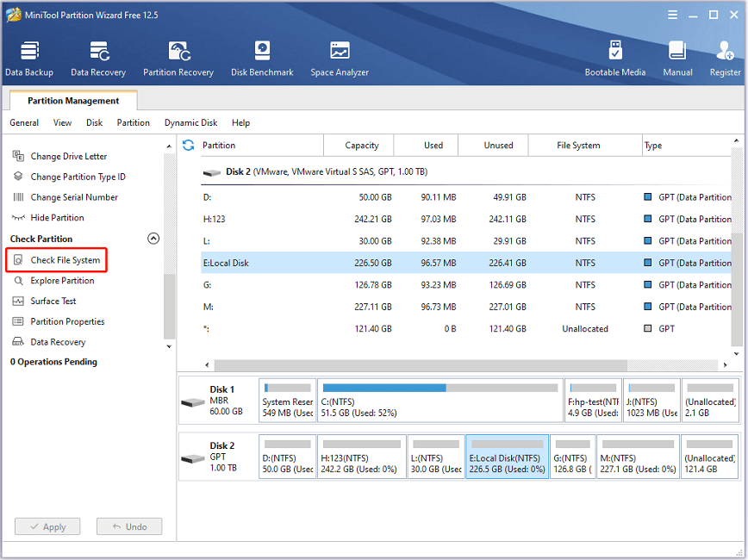This screenshot has height=560, width=748.
Task: Select the D: partition row
Action: click(x=466, y=197)
